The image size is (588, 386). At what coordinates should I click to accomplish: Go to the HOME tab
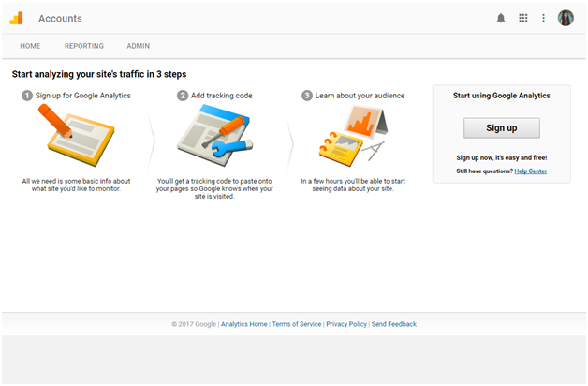pos(30,46)
